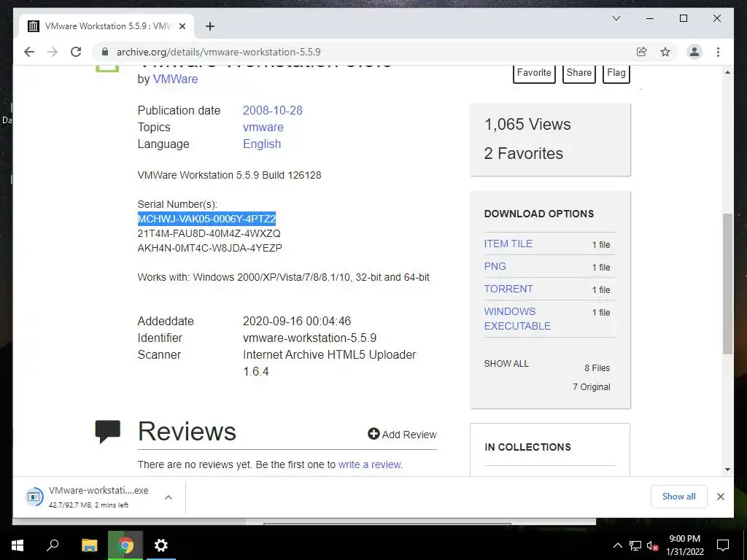Click the Flag button
Viewport: 747px width, 560px height.
click(x=616, y=73)
